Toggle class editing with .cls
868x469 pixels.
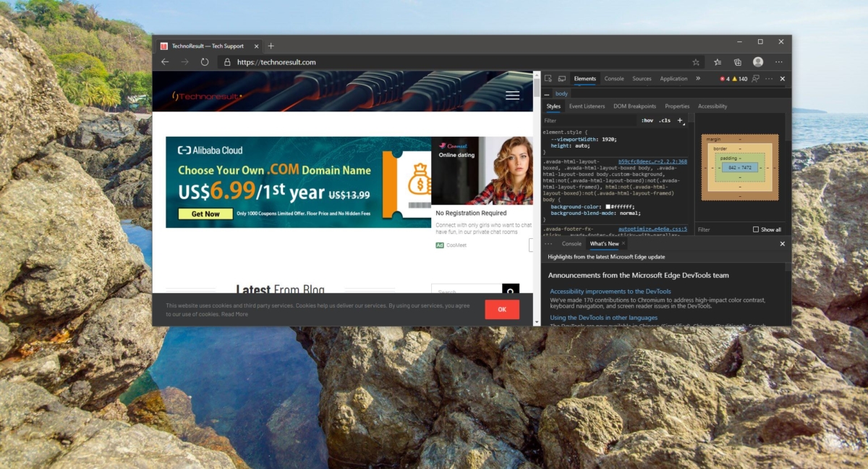(663, 120)
